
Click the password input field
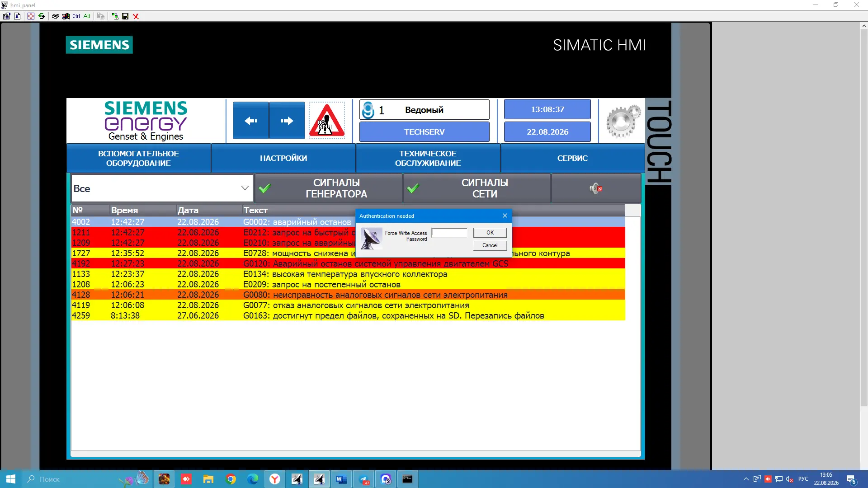point(449,233)
